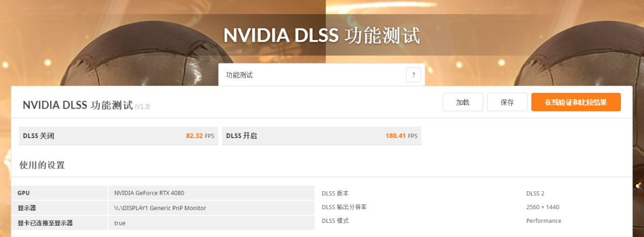
Task: Click the 82.32 FPS value
Action: click(200, 136)
